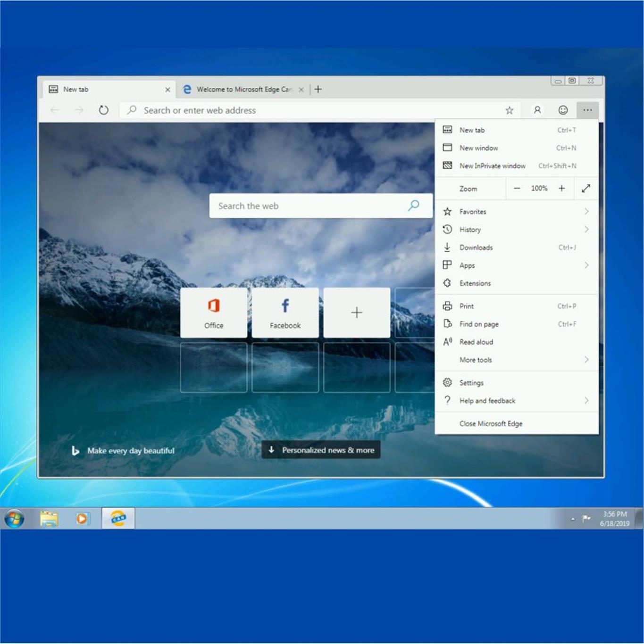Decrease zoom with the minus button

point(517,189)
